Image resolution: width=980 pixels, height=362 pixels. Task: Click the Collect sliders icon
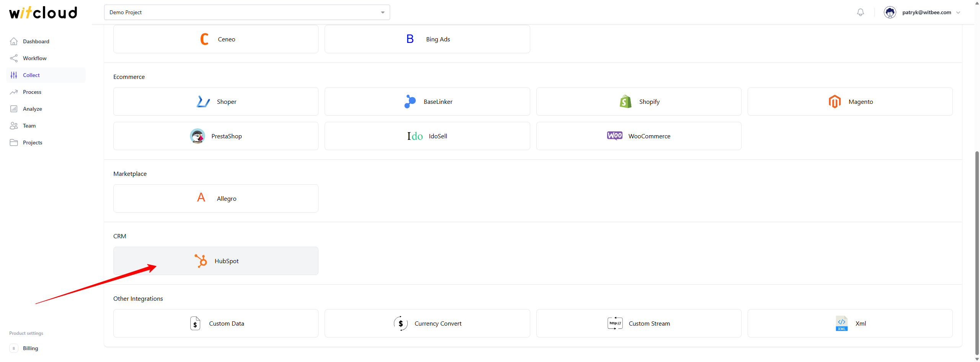pos(14,75)
